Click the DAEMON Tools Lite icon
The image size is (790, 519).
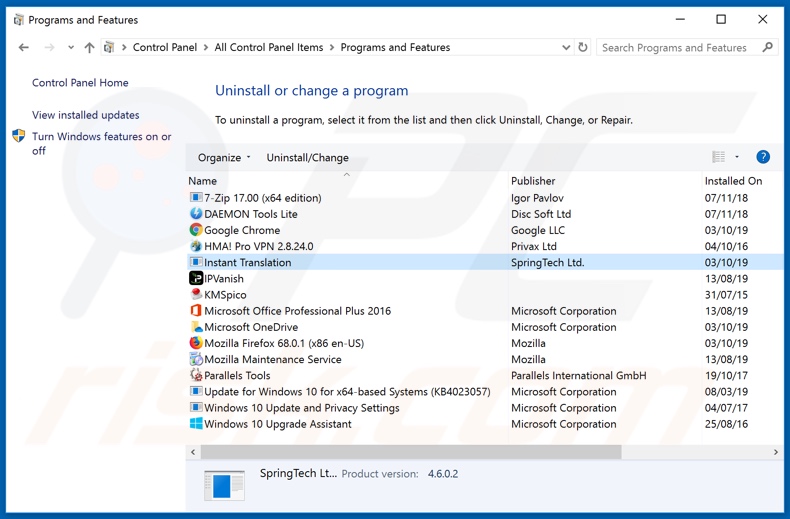pos(195,214)
